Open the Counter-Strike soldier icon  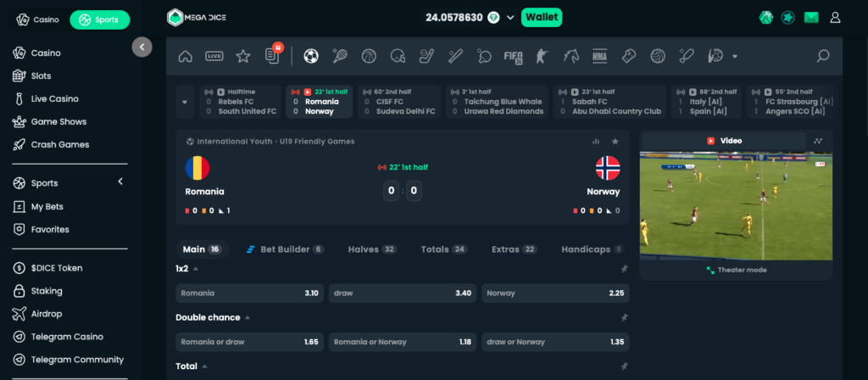[541, 56]
